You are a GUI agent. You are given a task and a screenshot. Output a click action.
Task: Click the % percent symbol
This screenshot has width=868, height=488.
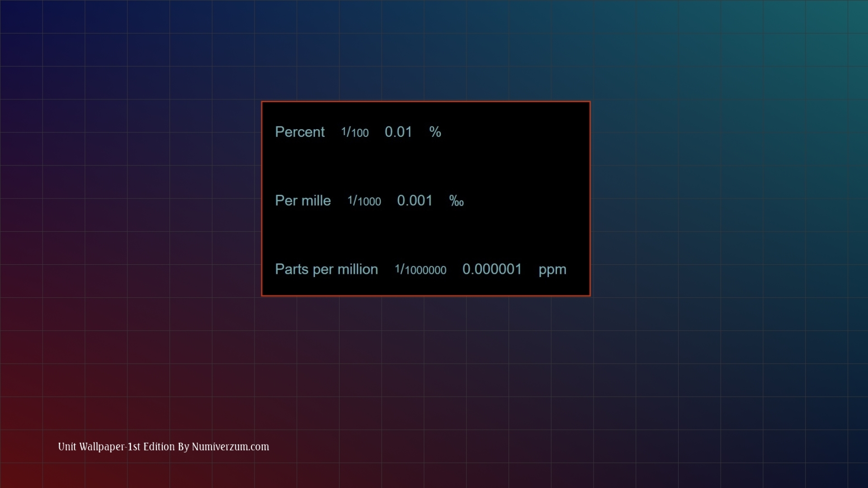pyautogui.click(x=435, y=132)
